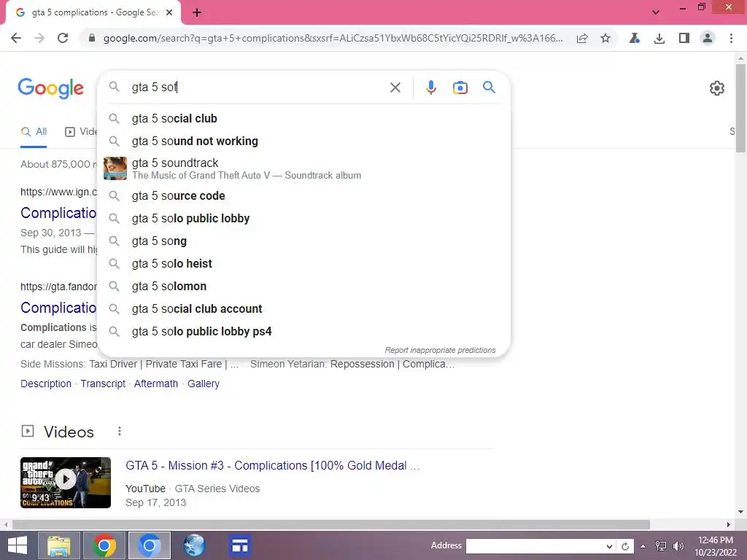Viewport: 747px width, 560px height.
Task: Open Google Chrome from the taskbar
Action: (104, 545)
